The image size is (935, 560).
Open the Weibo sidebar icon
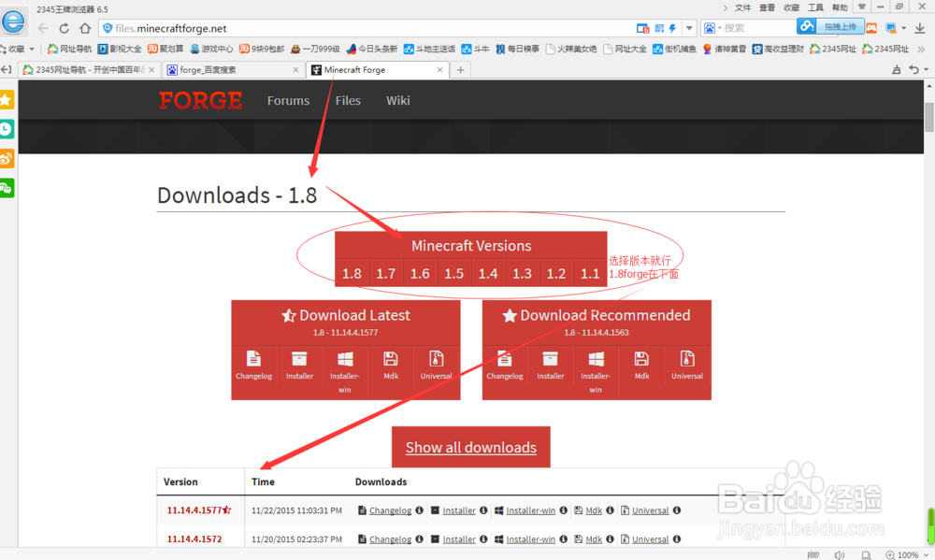(x=7, y=159)
